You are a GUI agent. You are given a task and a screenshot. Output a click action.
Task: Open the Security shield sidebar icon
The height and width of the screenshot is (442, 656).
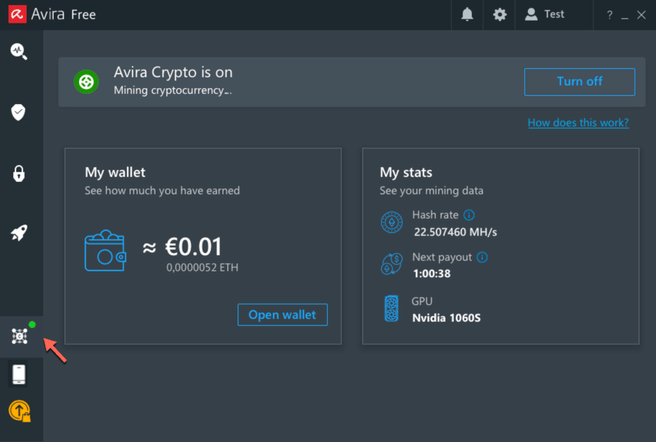(x=19, y=112)
